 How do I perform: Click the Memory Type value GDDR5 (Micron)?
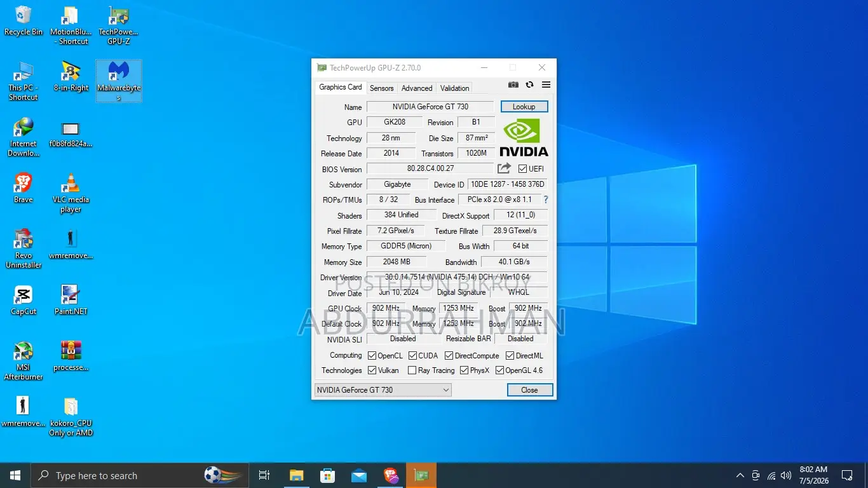tap(406, 246)
